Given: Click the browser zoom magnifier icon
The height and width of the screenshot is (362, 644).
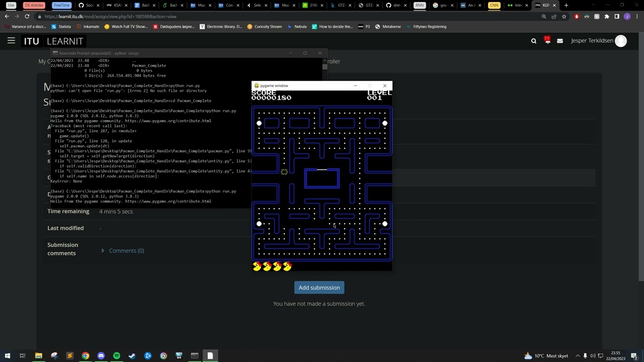Looking at the screenshot, I should (544, 17).
